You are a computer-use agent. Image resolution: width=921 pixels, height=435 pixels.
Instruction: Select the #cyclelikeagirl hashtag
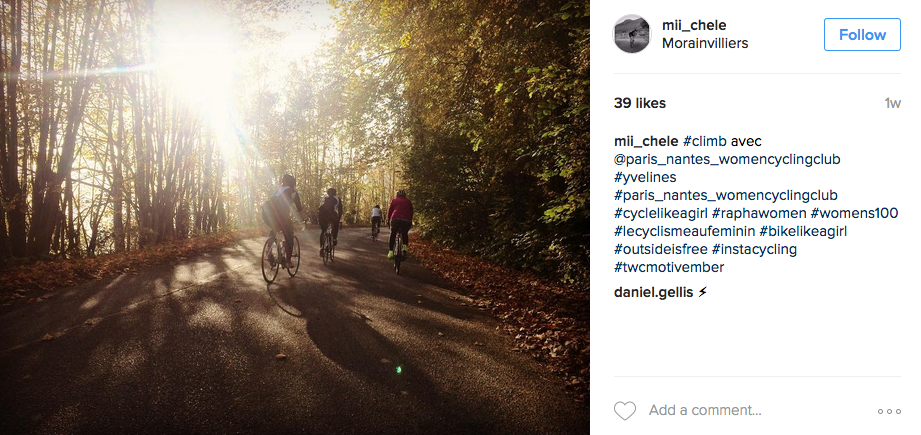pyautogui.click(x=661, y=213)
